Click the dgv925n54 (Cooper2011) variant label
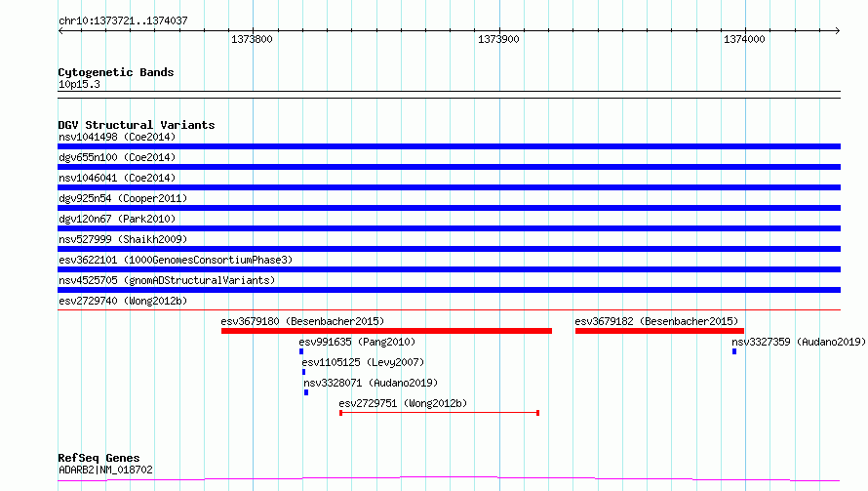Image resolution: width=868 pixels, height=491 pixels. point(123,198)
